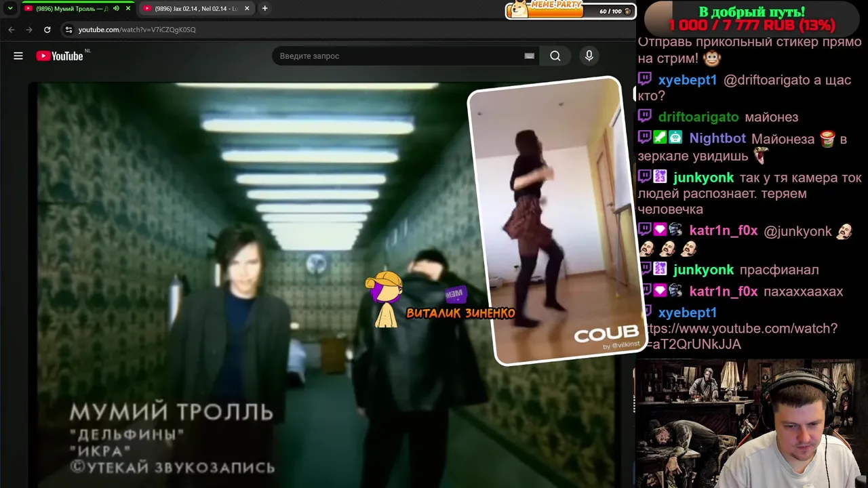
Task: Go forward with the browser forward arrow
Action: click(x=28, y=30)
